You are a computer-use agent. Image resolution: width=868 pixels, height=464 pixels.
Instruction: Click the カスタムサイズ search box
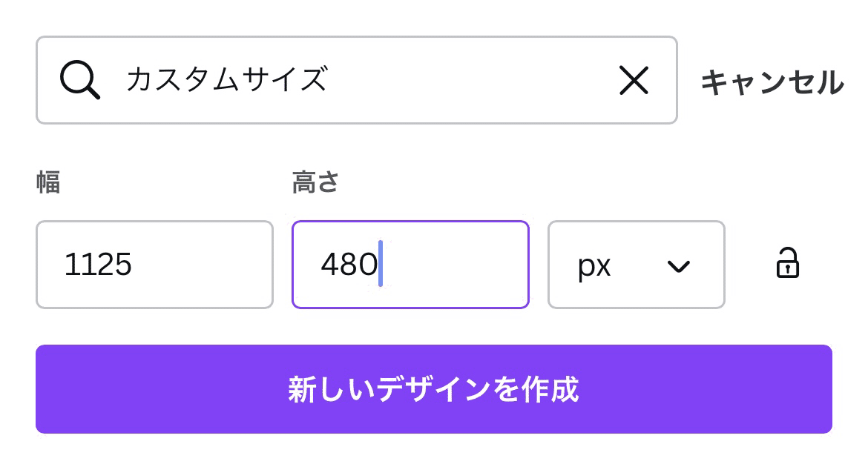(x=357, y=80)
